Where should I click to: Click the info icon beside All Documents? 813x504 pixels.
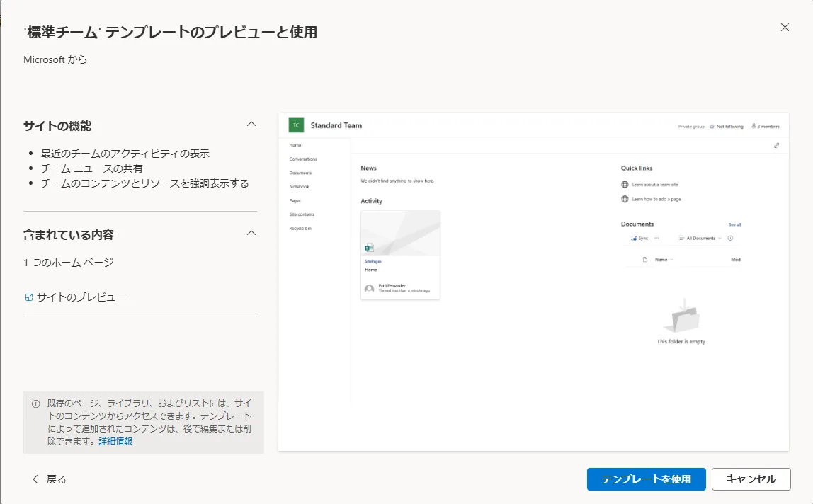pos(730,238)
